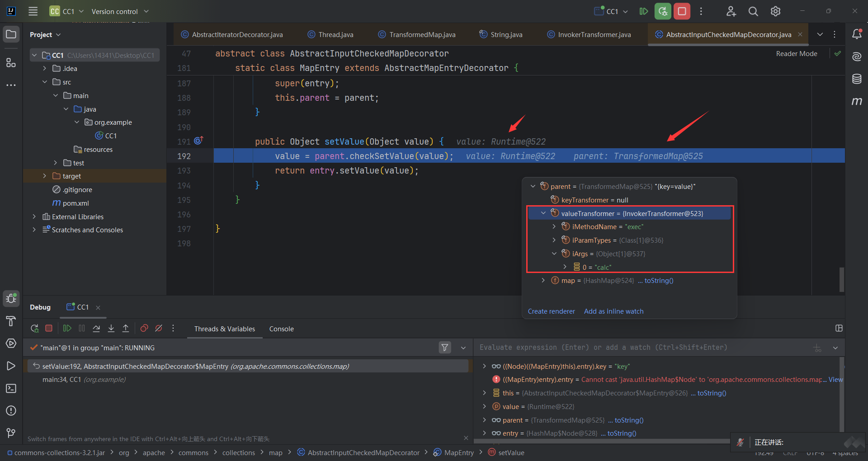Viewport: 868px width, 461px height.
Task: Open the Run tool window
Action: [11, 366]
